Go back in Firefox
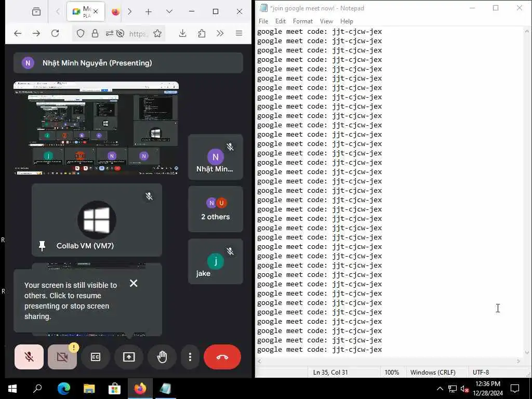Image resolution: width=532 pixels, height=399 pixels. click(18, 33)
